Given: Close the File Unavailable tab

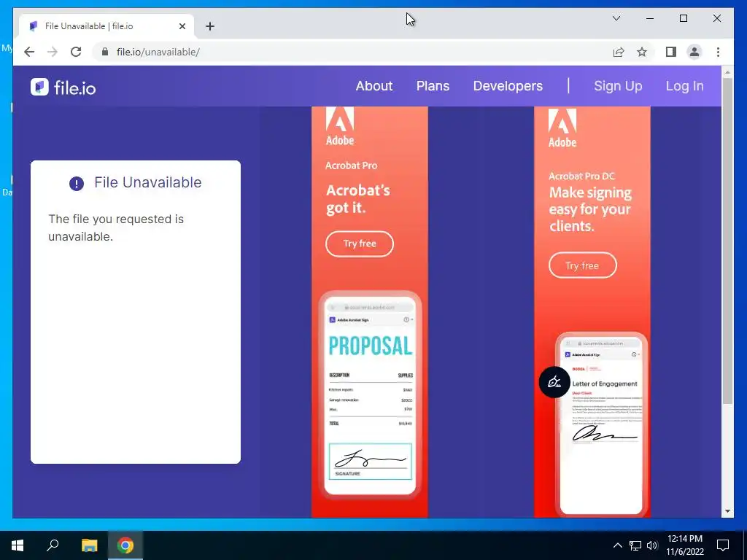Looking at the screenshot, I should coord(182,26).
